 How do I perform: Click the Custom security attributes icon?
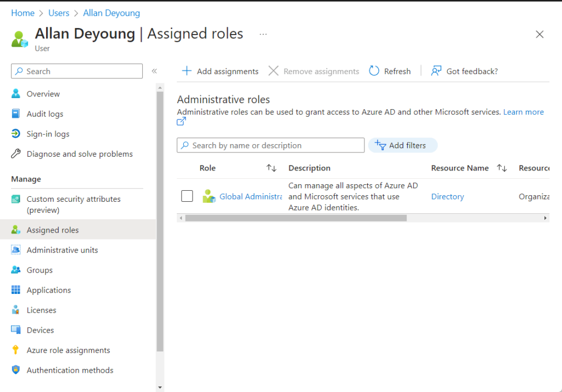pyautogui.click(x=16, y=199)
